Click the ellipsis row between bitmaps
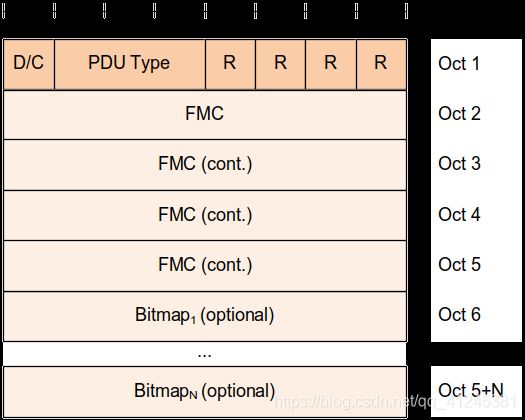Screen dimensions: 525x420 (205, 354)
